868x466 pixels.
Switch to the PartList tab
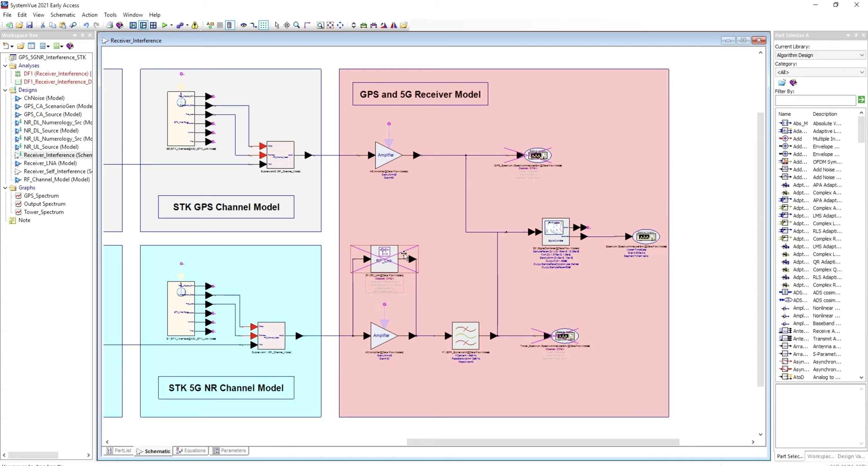point(119,451)
